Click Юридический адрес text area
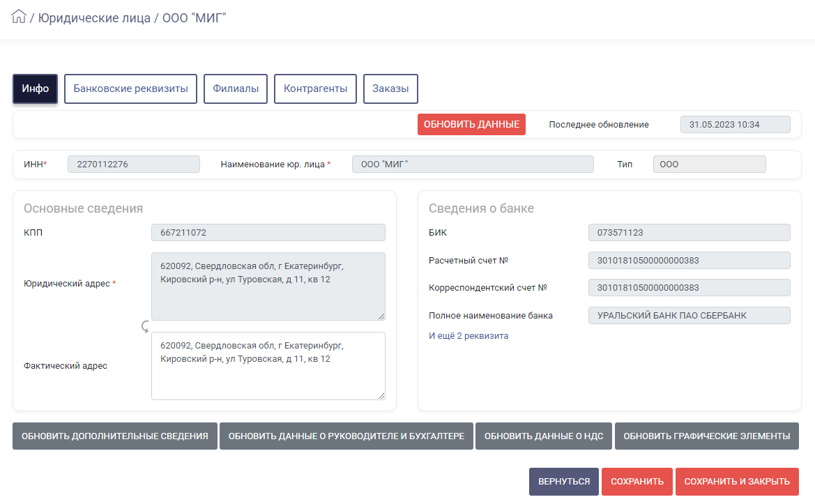The width and height of the screenshot is (815, 504). pos(268,287)
